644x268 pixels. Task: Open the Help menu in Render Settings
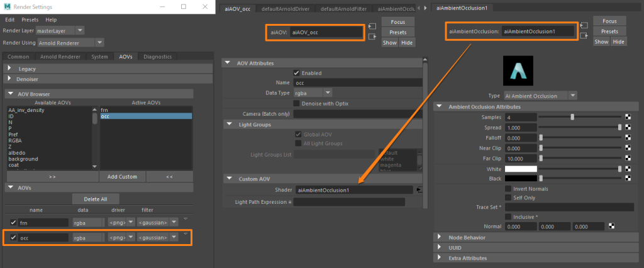52,20
